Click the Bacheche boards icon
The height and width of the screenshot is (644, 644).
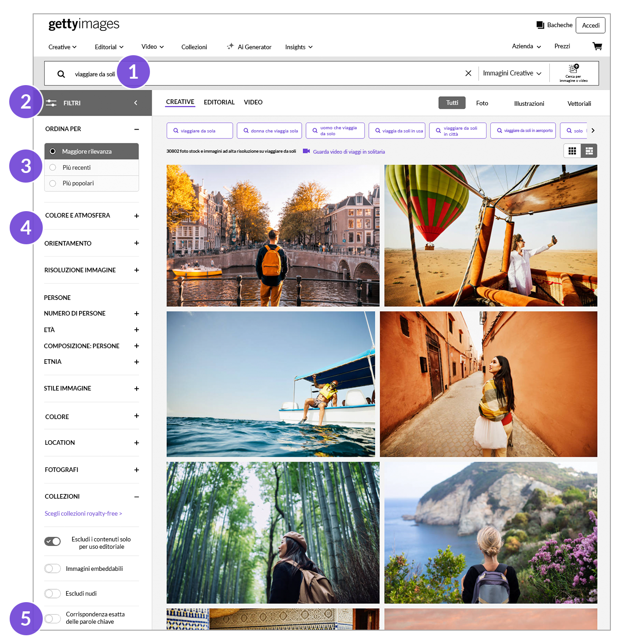[540, 25]
